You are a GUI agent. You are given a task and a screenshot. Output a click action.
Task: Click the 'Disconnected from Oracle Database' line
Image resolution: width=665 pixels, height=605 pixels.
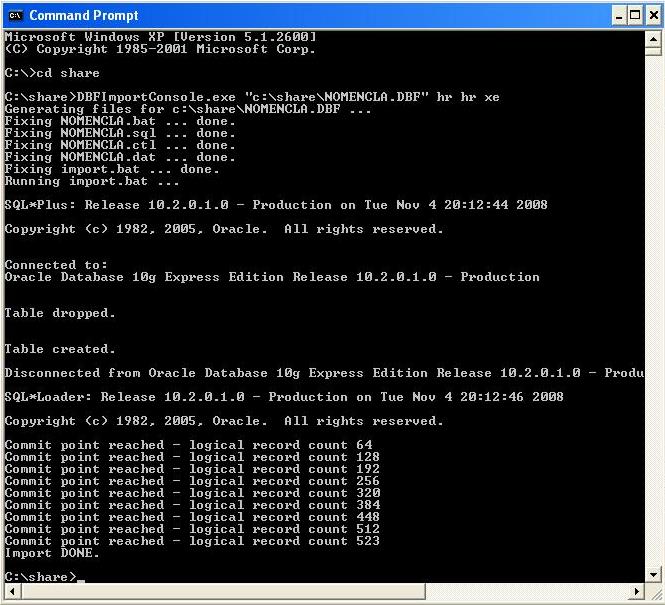coord(324,373)
